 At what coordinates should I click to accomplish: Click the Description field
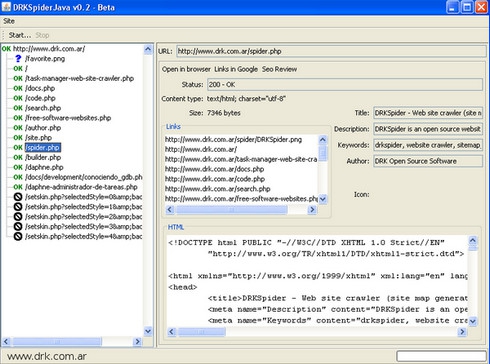428,129
